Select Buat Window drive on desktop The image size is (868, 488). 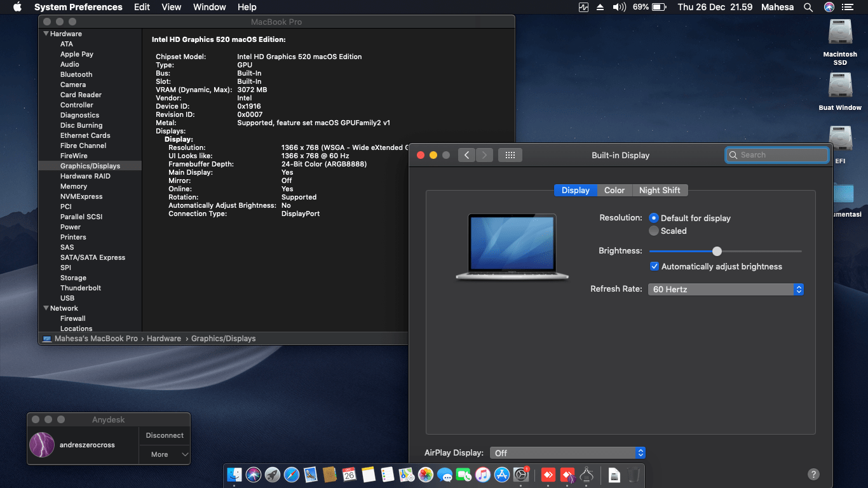[840, 91]
